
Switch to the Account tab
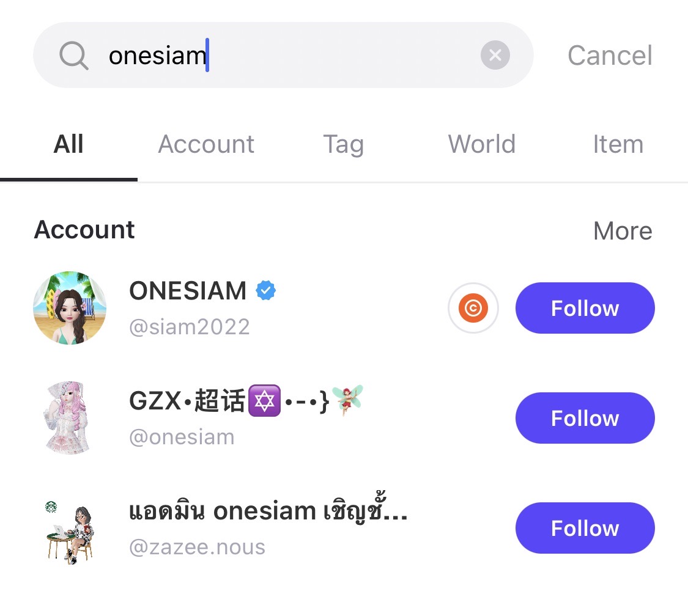point(206,145)
